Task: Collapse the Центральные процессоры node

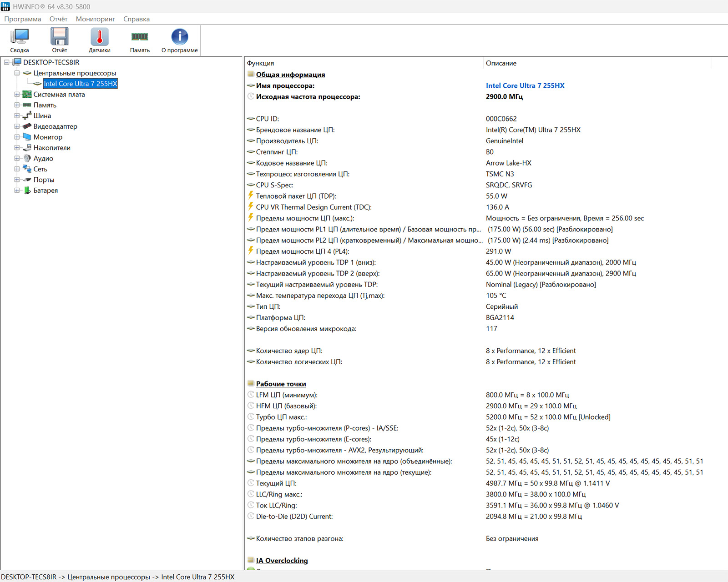Action: (x=17, y=73)
